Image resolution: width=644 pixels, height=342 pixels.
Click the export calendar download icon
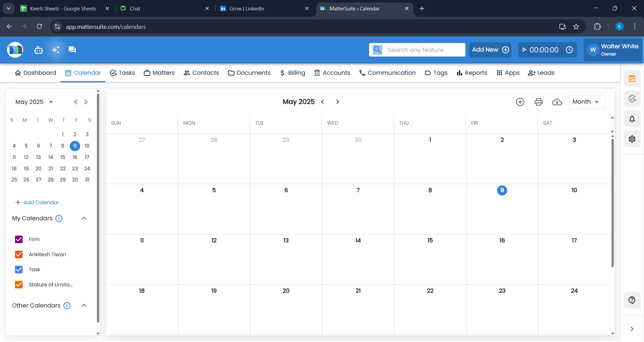click(x=557, y=102)
